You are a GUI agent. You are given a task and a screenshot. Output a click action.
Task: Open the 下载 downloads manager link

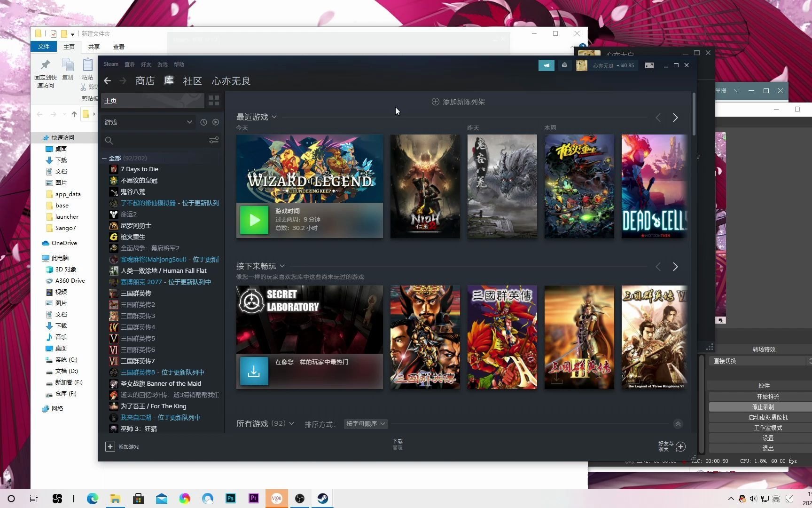point(398,444)
